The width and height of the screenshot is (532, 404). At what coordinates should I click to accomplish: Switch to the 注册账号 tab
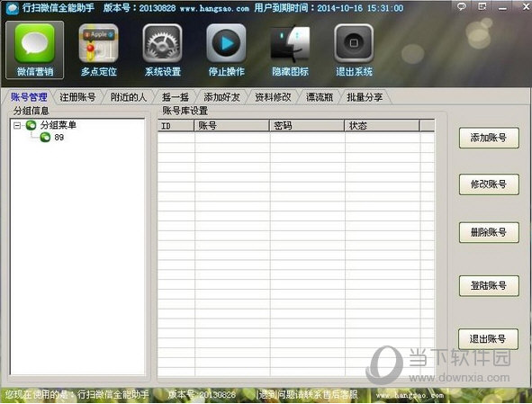pyautogui.click(x=77, y=97)
